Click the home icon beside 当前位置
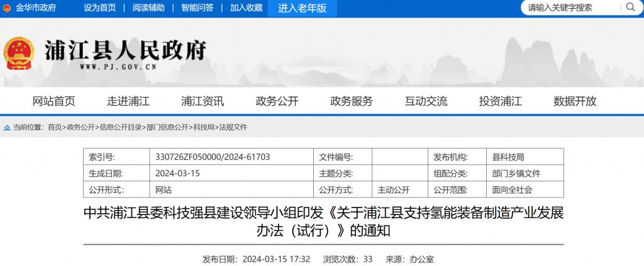644x266 pixels. (7, 127)
